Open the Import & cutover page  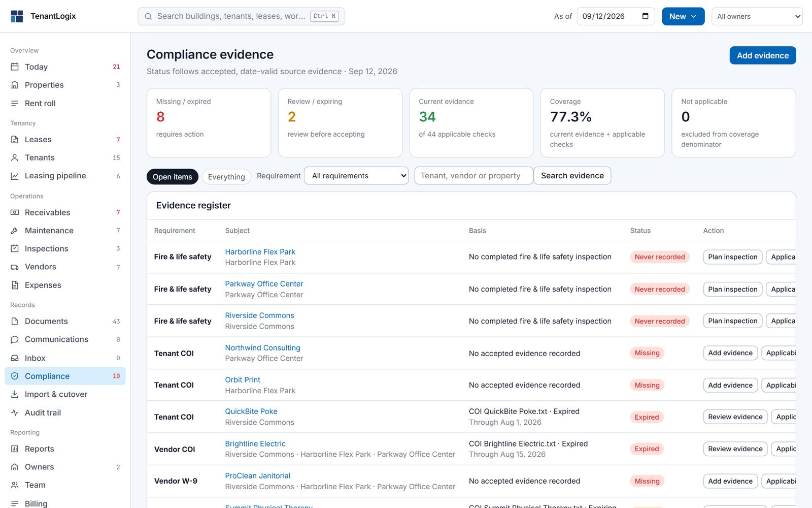click(x=65, y=394)
